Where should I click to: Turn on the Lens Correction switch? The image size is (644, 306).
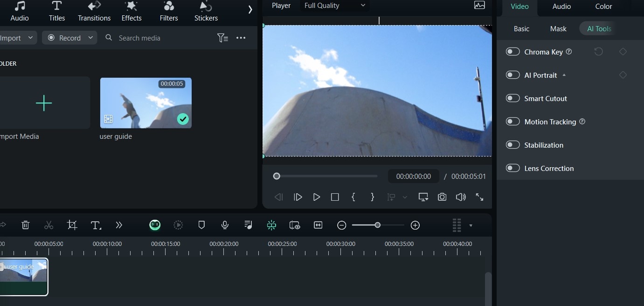point(513,168)
